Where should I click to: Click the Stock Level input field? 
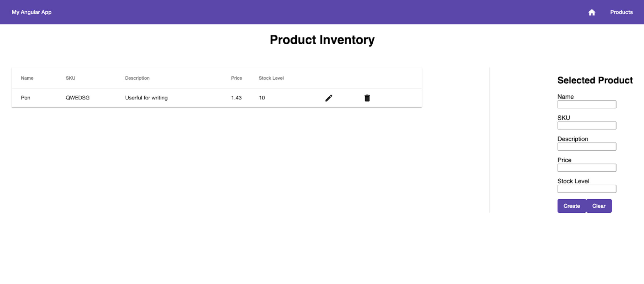[x=586, y=189]
